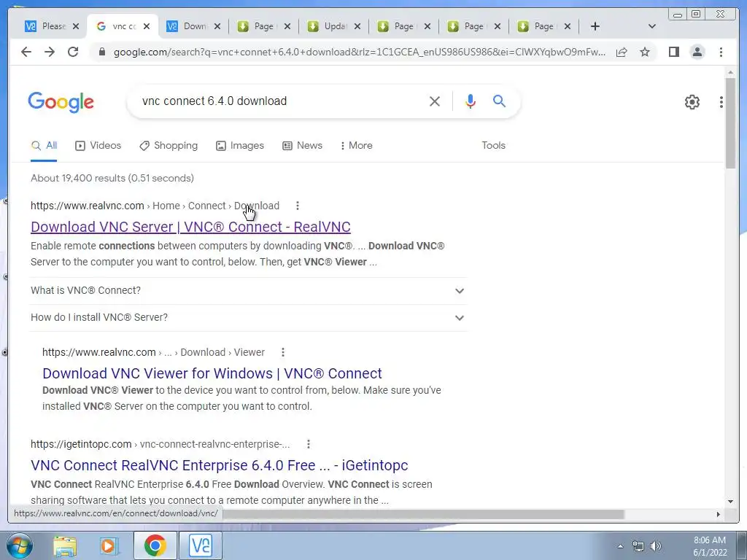The width and height of the screenshot is (747, 560).
Task: Open Google quick settings gear
Action: [x=692, y=102]
